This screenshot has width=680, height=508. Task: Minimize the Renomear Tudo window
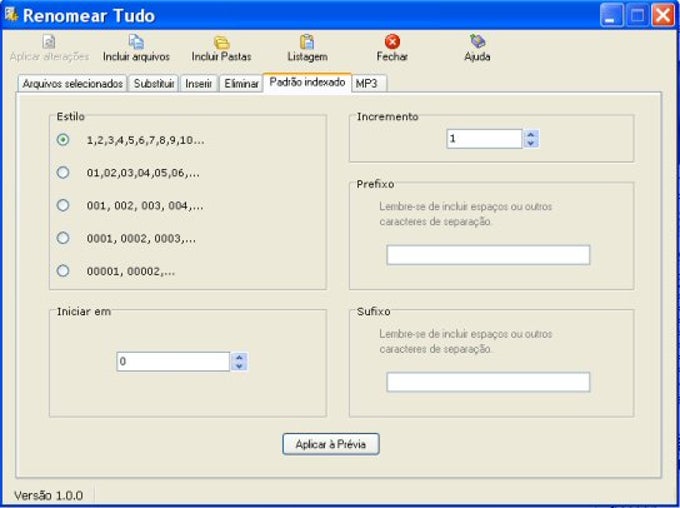(611, 15)
